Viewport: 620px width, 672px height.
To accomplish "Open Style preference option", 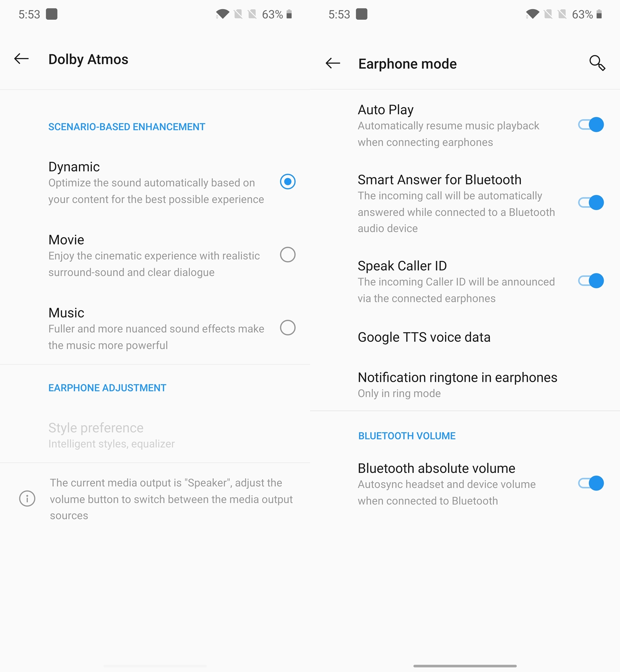I will [x=155, y=435].
